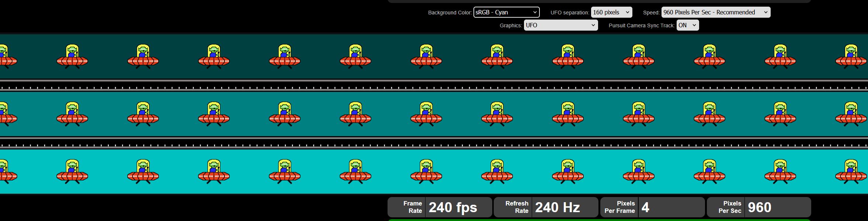Image resolution: width=868 pixels, height=221 pixels.
Task: Click the 'Speed:' label
Action: [651, 13]
